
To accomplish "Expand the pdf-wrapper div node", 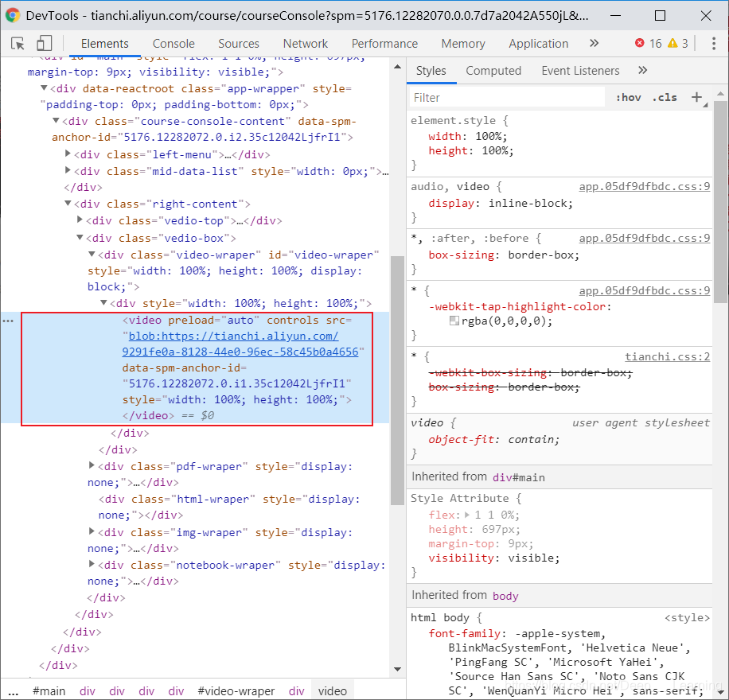I will [x=92, y=465].
